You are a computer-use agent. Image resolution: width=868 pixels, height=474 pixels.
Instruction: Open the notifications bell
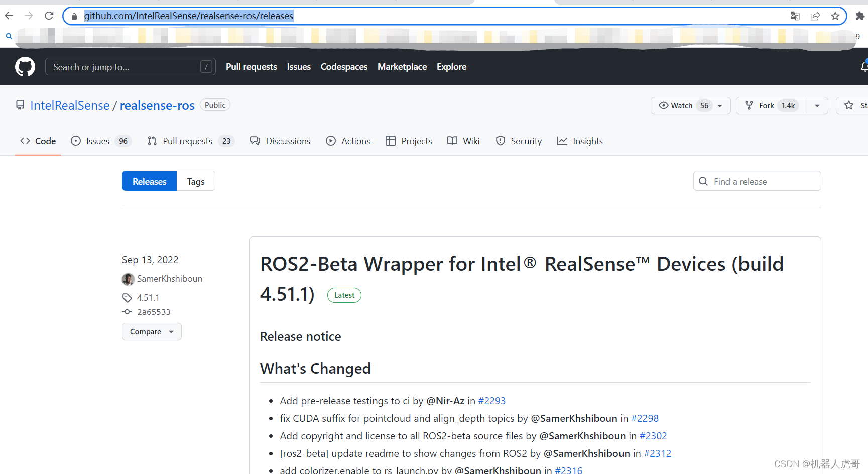point(864,67)
